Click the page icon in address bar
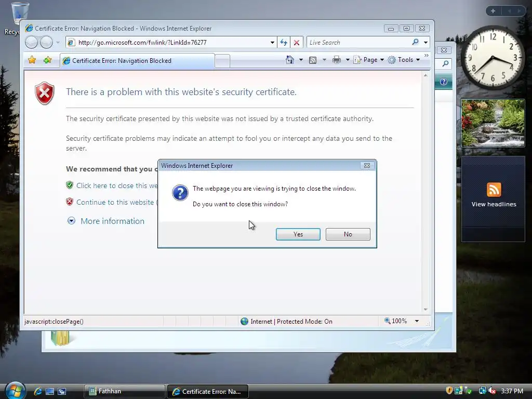 tap(71, 43)
